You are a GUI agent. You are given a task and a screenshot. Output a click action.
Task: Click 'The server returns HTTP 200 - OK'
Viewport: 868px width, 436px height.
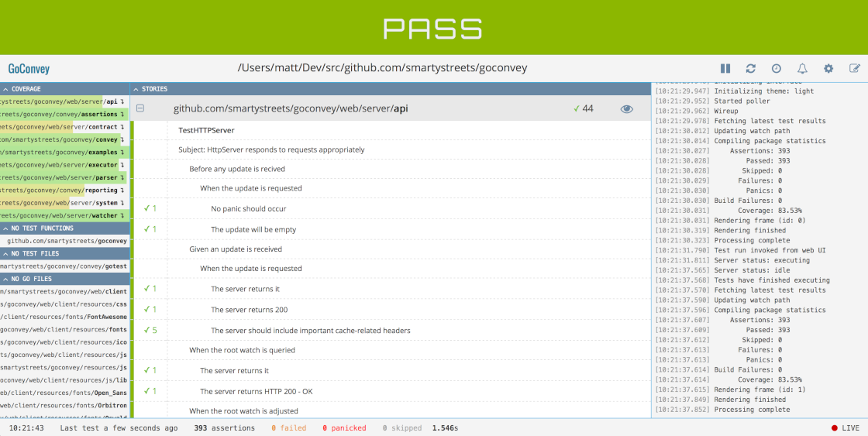click(x=257, y=392)
